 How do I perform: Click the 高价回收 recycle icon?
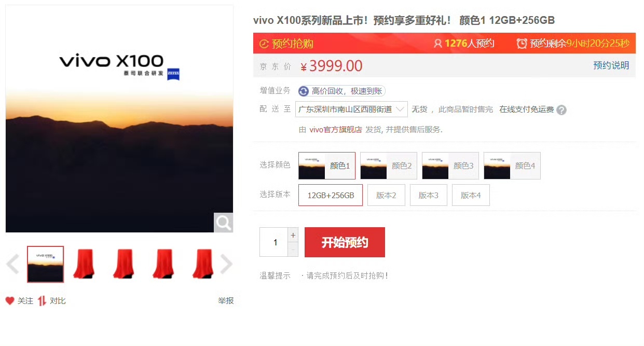pos(304,91)
